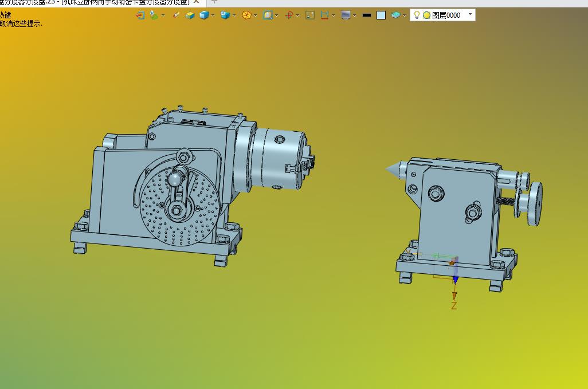Open the orange sphere dropdown arrow

click(x=256, y=15)
